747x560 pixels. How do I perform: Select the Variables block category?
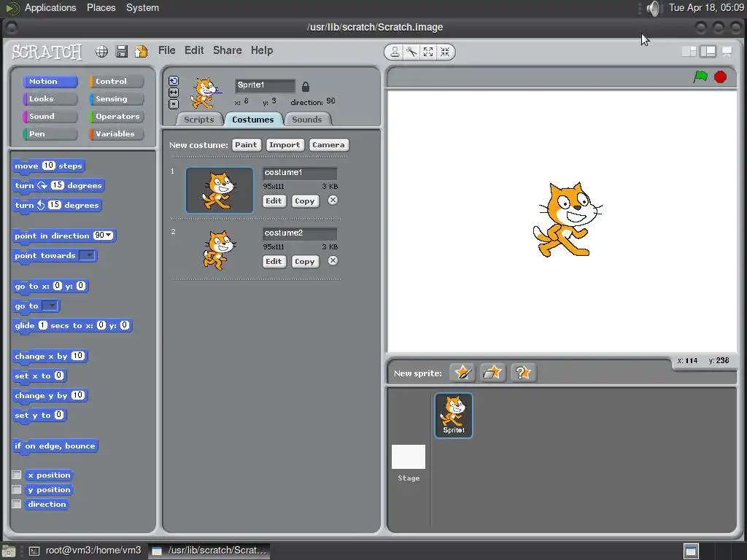tap(116, 134)
